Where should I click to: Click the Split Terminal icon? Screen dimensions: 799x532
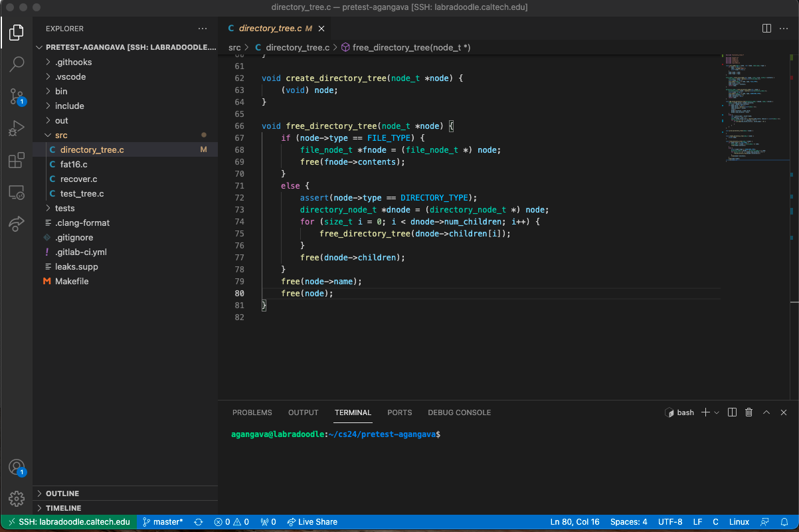(x=732, y=412)
